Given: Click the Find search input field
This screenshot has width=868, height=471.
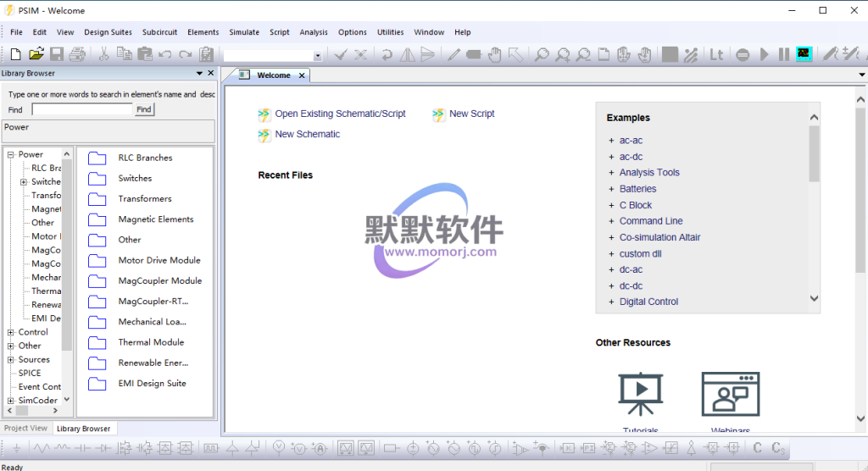Looking at the screenshot, I should (82, 109).
